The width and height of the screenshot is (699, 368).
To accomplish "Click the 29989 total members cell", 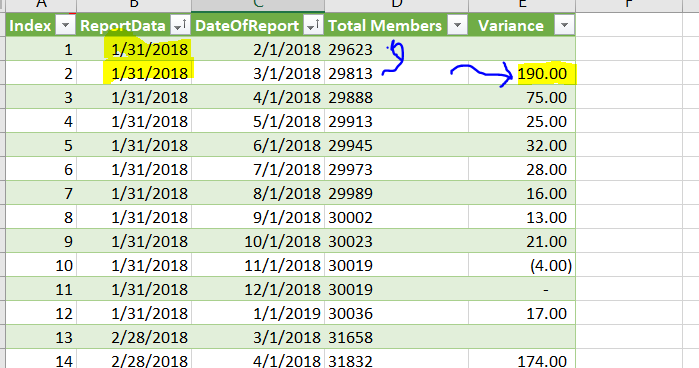I will [396, 193].
